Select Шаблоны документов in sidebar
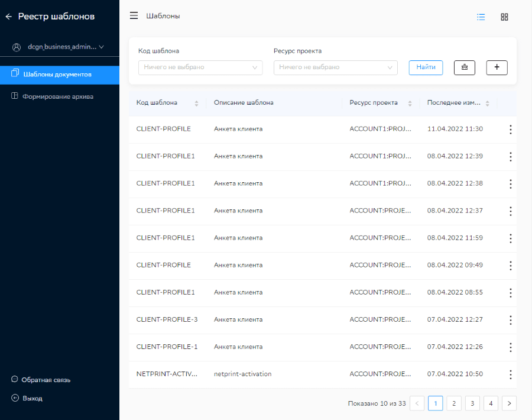 (x=57, y=75)
